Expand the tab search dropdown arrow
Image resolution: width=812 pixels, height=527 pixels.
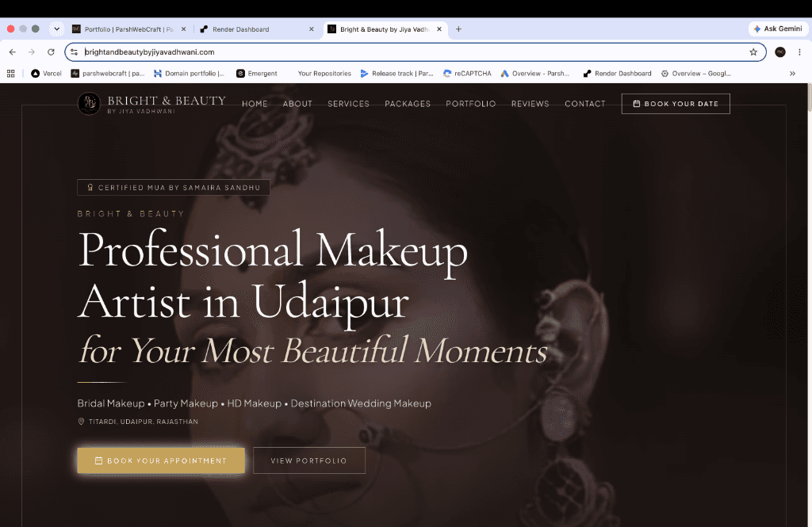[56, 29]
